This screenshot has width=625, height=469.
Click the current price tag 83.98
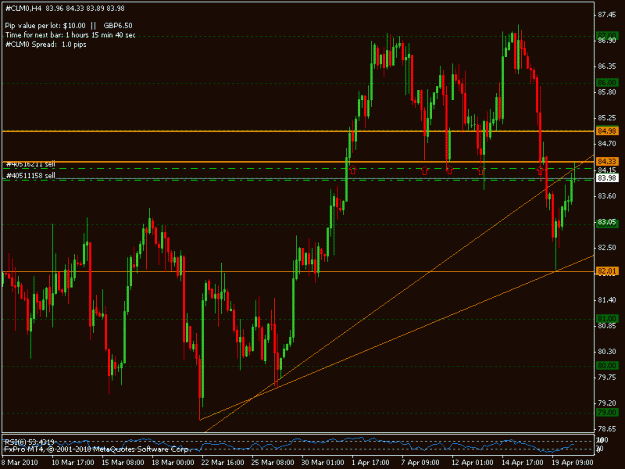point(607,178)
